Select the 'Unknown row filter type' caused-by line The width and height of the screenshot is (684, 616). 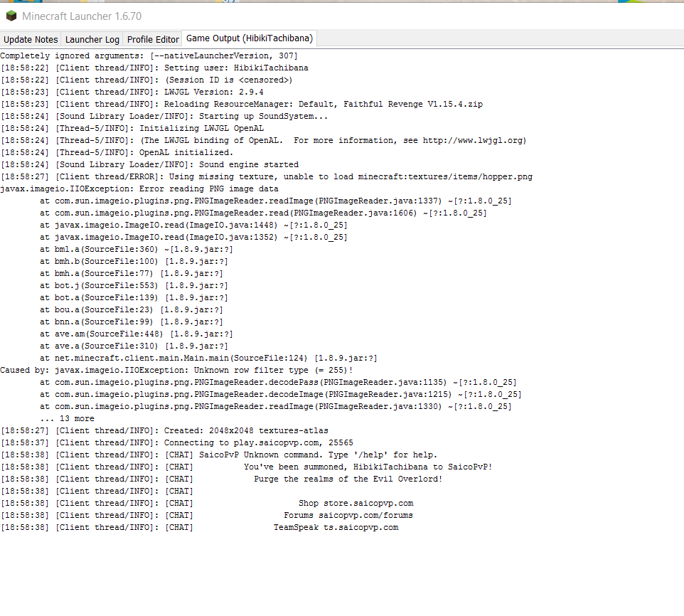click(x=176, y=371)
